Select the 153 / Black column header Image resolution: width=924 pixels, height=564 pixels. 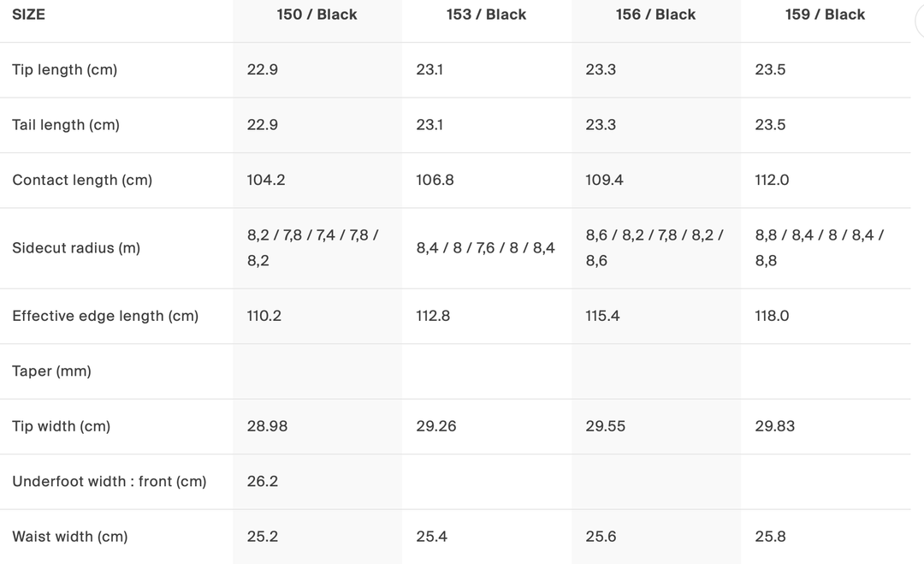486,15
